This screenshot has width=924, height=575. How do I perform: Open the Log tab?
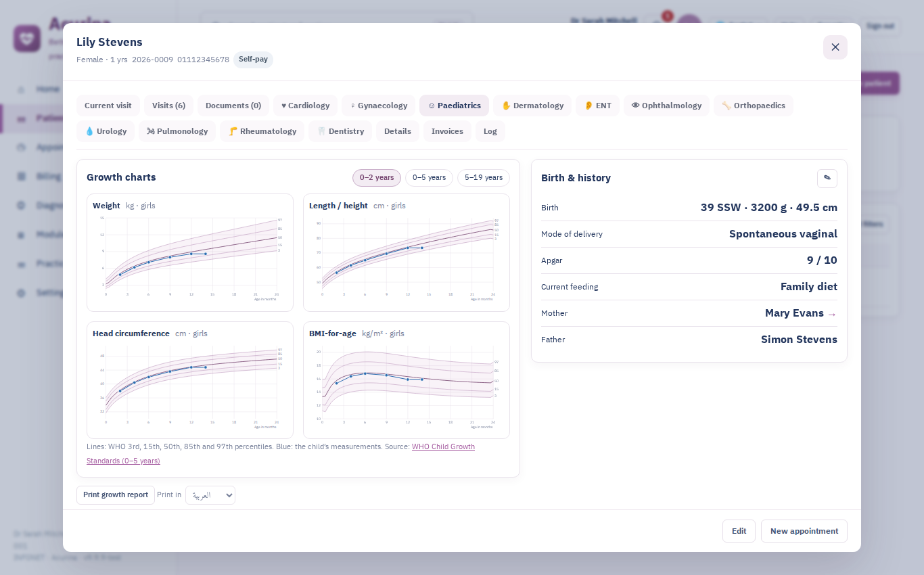pos(490,131)
